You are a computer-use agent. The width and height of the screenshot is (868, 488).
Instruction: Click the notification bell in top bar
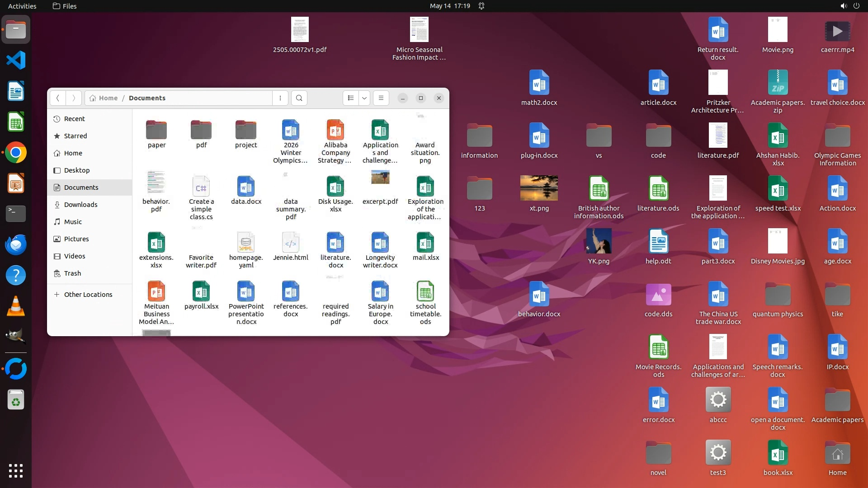pos(481,6)
